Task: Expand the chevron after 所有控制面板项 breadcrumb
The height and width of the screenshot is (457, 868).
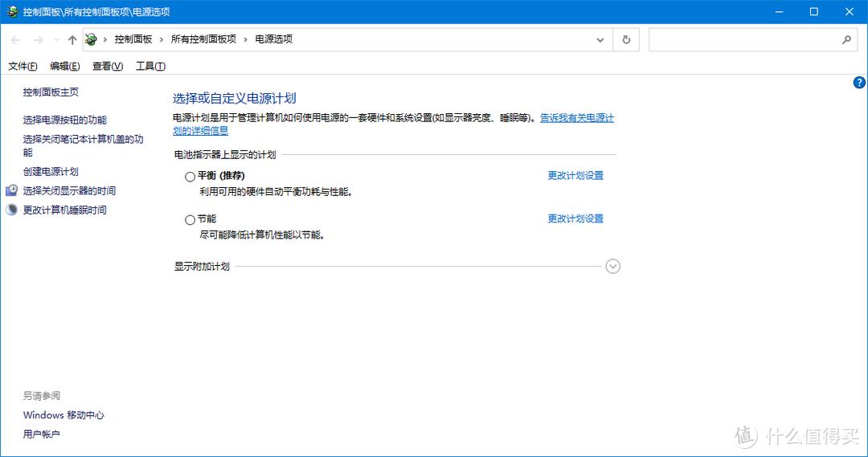Action: coord(246,40)
